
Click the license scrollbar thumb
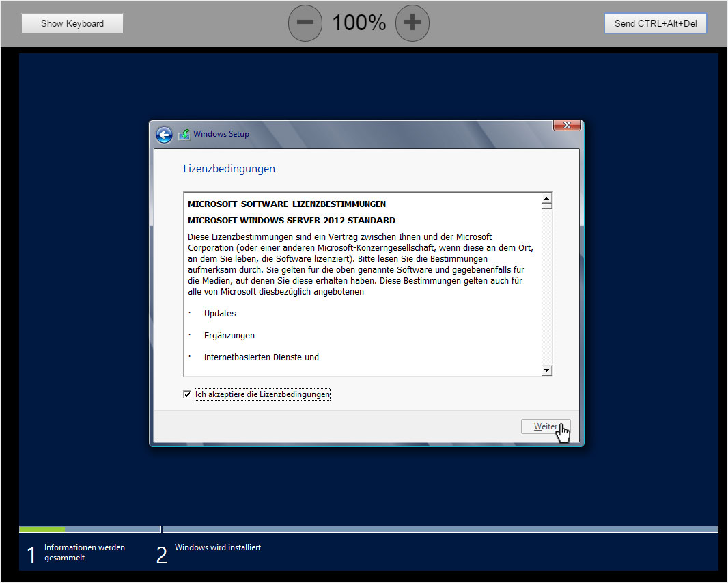547,206
